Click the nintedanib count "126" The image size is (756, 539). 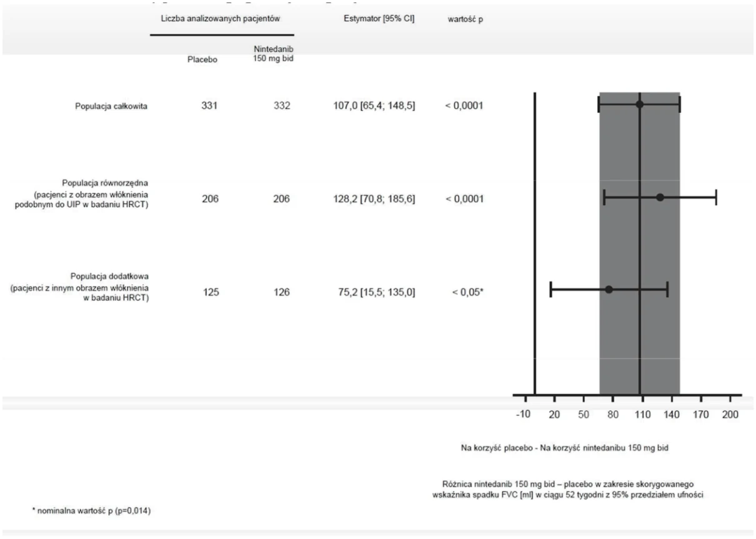(x=281, y=291)
